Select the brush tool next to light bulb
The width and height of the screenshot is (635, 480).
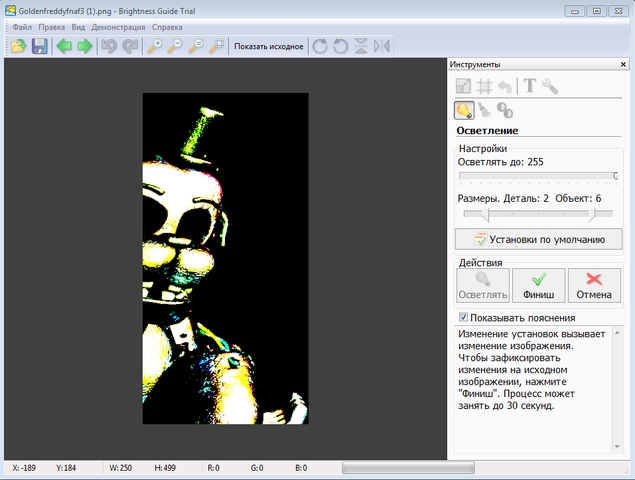(484, 110)
